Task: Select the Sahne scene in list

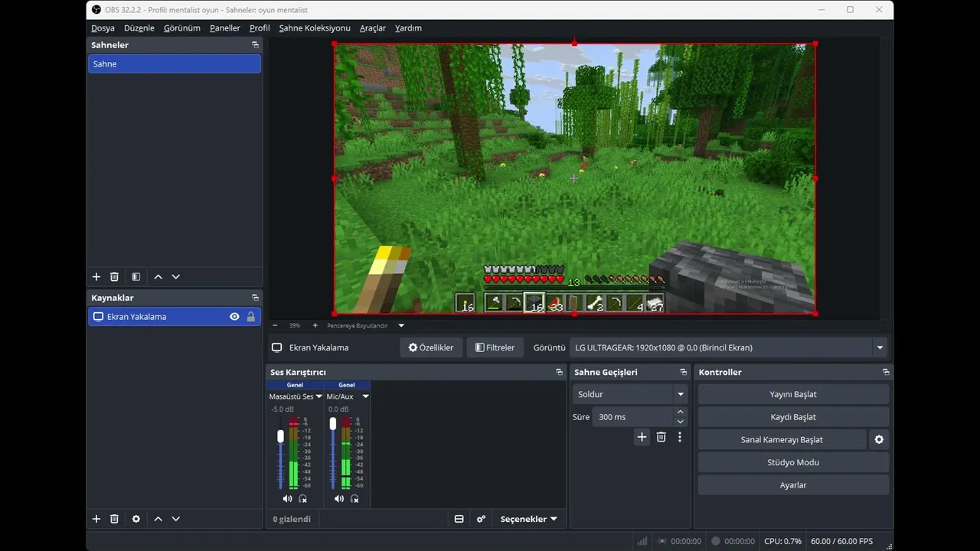Action: click(175, 64)
